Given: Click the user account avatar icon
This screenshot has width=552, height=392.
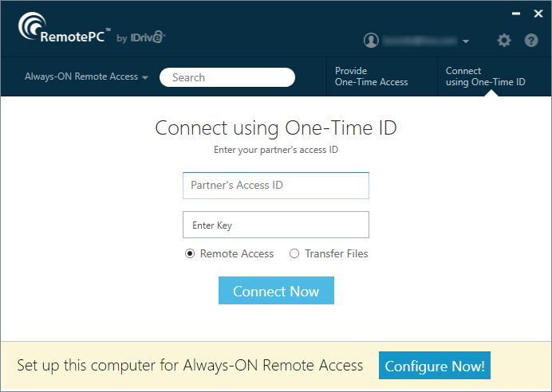Looking at the screenshot, I should point(370,40).
